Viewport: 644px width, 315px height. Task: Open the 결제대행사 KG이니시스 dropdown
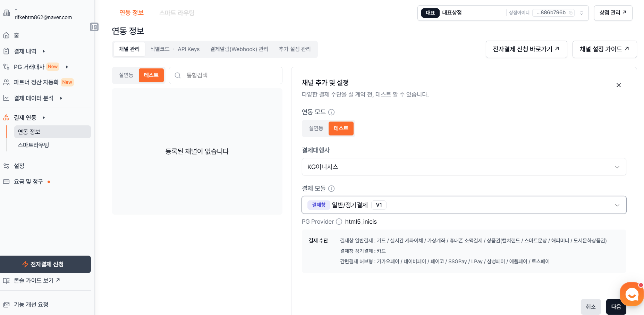[x=464, y=167]
